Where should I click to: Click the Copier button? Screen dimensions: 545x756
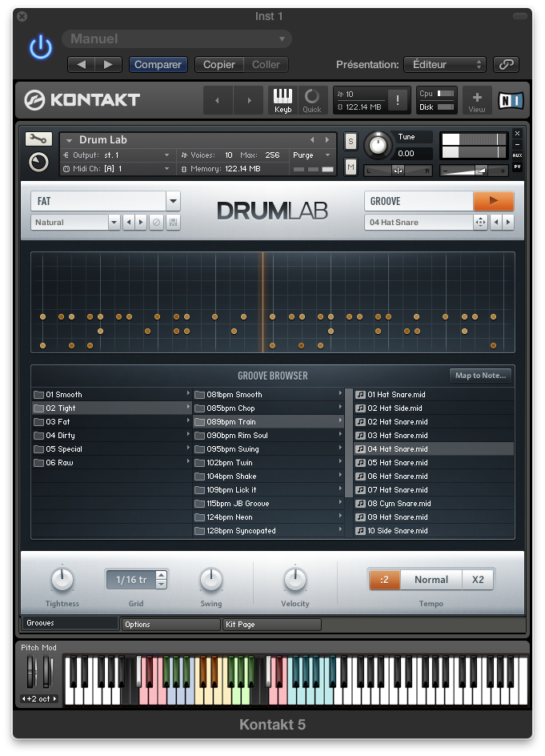point(218,64)
